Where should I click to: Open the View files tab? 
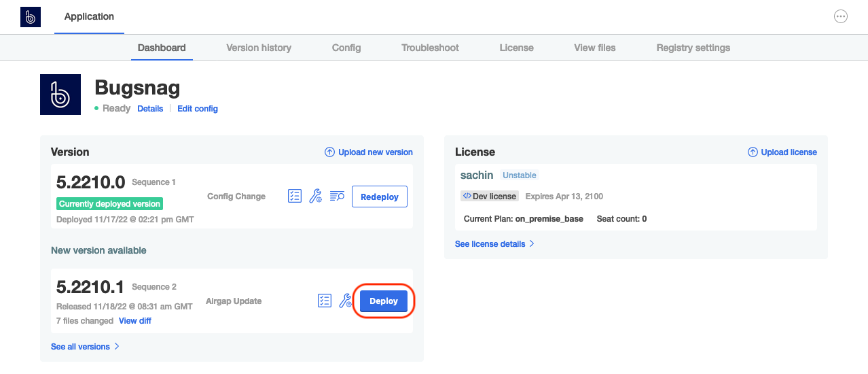pyautogui.click(x=595, y=48)
